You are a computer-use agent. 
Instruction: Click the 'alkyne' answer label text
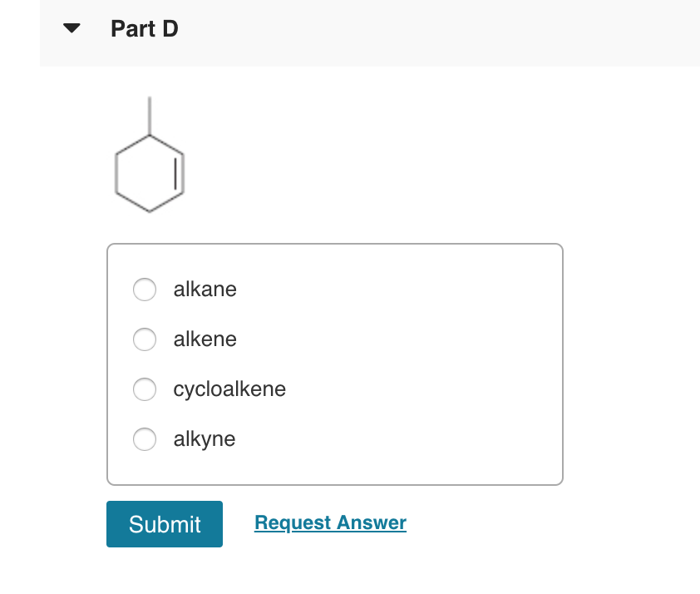point(205,439)
